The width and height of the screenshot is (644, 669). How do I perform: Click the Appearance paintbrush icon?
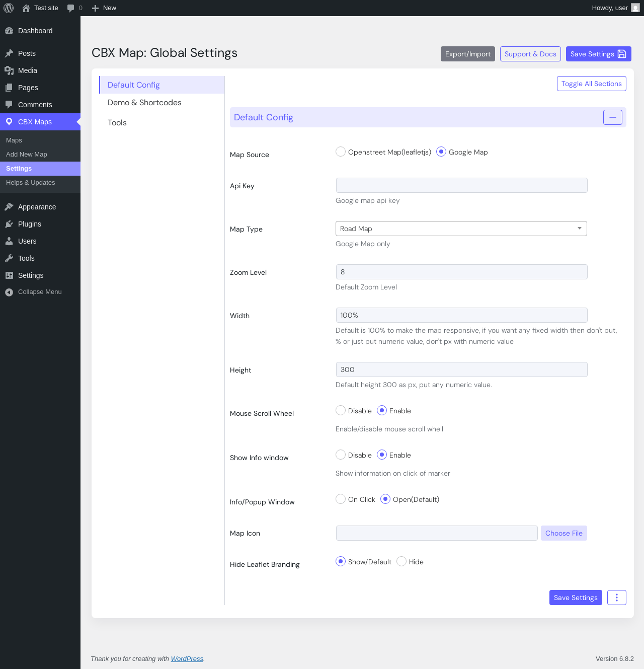point(9,207)
